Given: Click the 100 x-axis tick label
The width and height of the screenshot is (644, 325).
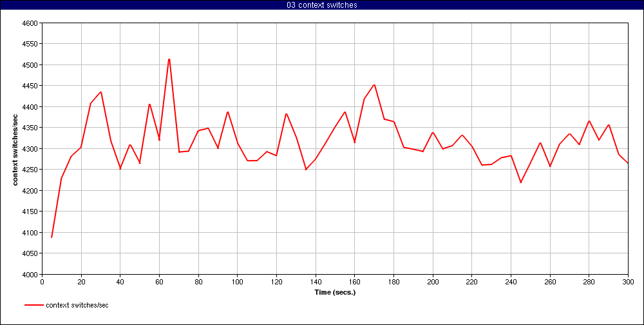Looking at the screenshot, I should [x=238, y=282].
